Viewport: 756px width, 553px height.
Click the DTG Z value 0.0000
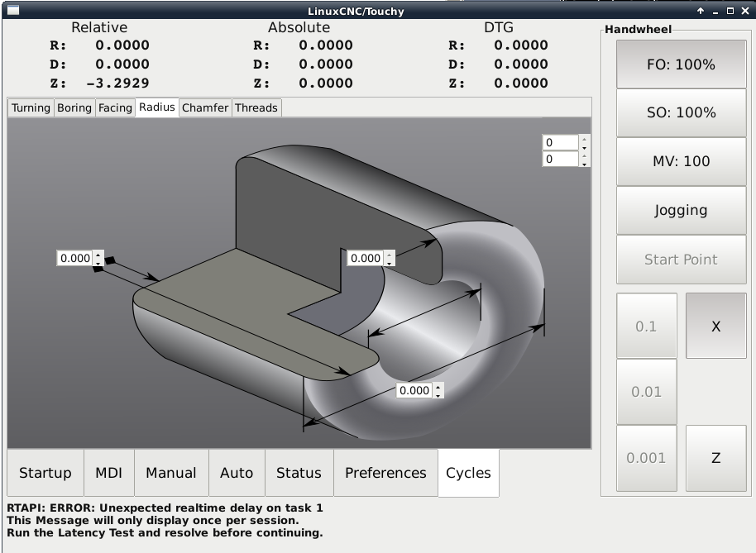point(521,83)
